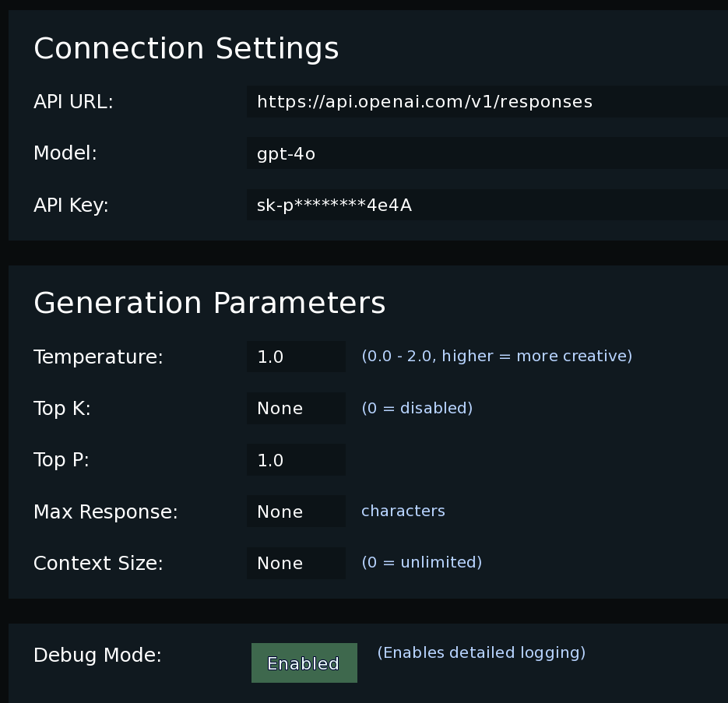Click the 'Max Response:' label
This screenshot has width=728, height=703.
(x=106, y=511)
